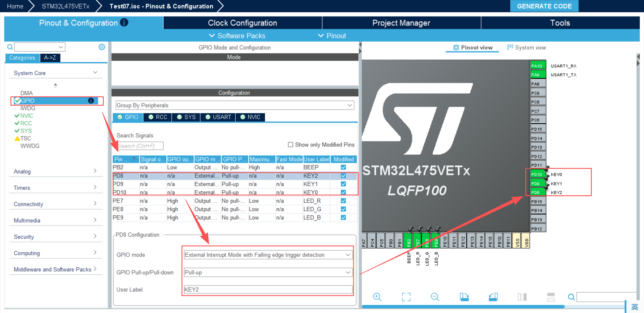Viewport: 644px width, 313px height.
Task: Click the language indicator 英 in corner
Action: pos(635,307)
